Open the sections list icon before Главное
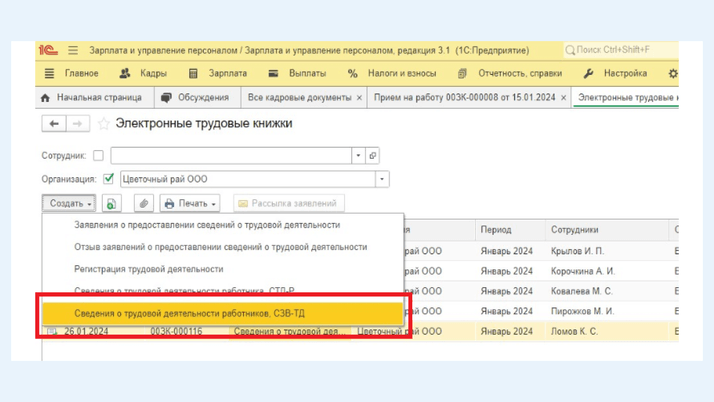This screenshot has height=402, width=714. tap(49, 73)
